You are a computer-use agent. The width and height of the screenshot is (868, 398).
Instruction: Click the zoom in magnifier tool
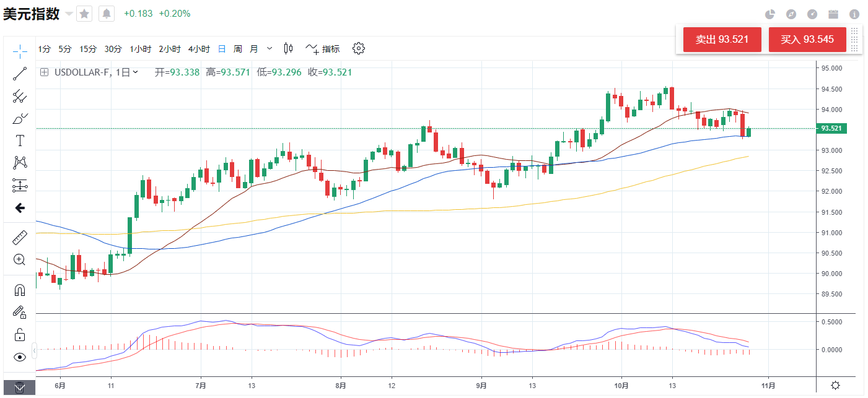tap(20, 260)
